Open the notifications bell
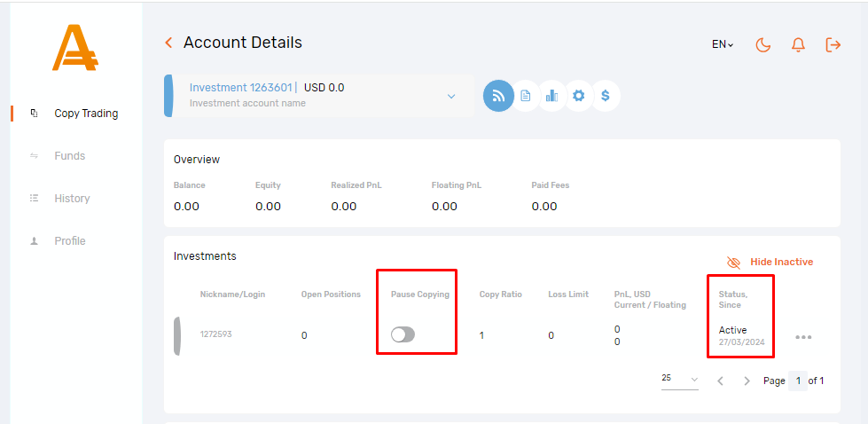Viewport: 868px width, 424px height. tap(798, 44)
